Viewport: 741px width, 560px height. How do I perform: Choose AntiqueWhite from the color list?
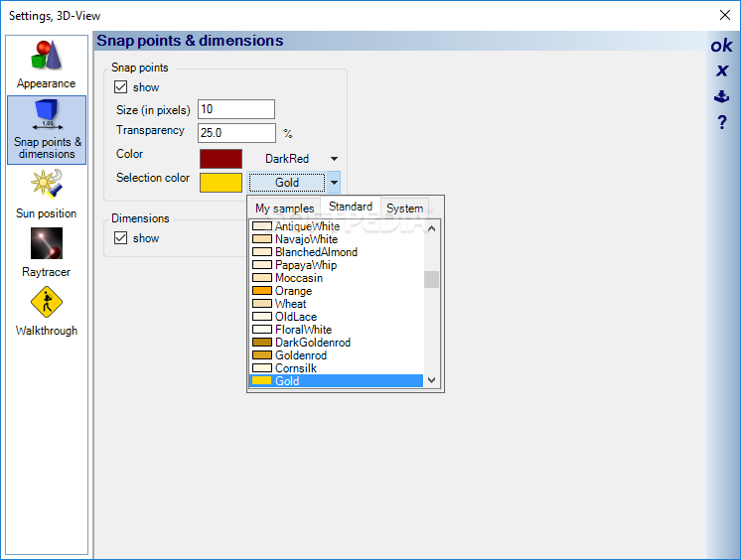tap(336, 226)
